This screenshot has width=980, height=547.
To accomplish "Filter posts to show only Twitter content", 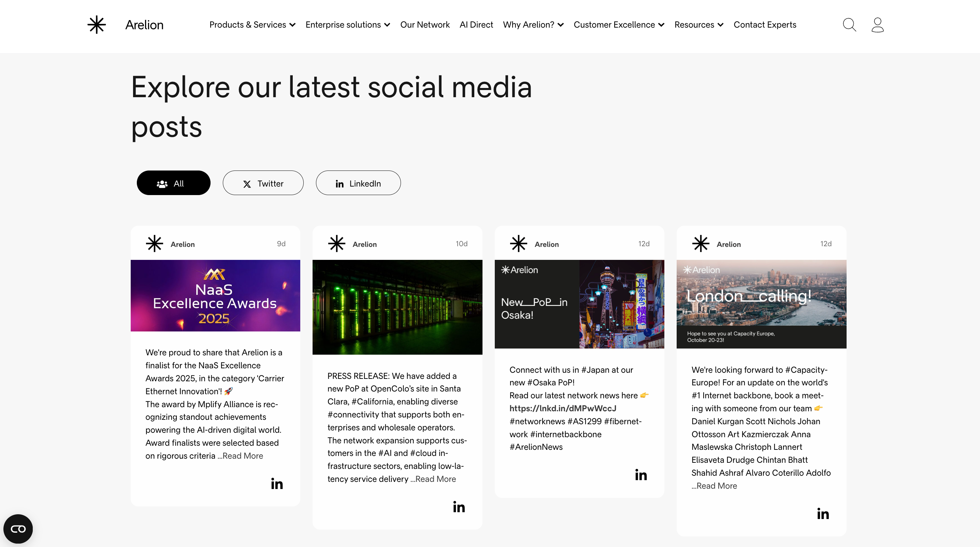I will pos(263,183).
